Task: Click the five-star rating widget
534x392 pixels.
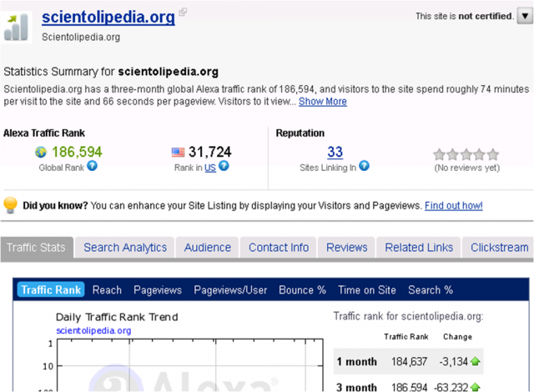Action: tap(466, 153)
